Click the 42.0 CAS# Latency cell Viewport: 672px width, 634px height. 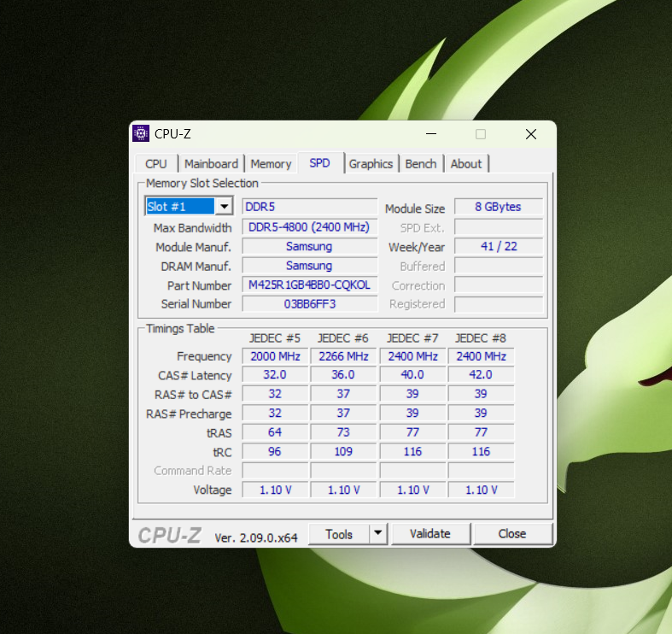coord(481,374)
